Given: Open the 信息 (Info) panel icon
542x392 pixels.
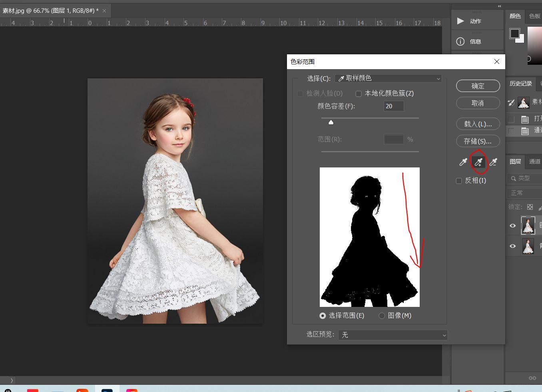Looking at the screenshot, I should [460, 42].
